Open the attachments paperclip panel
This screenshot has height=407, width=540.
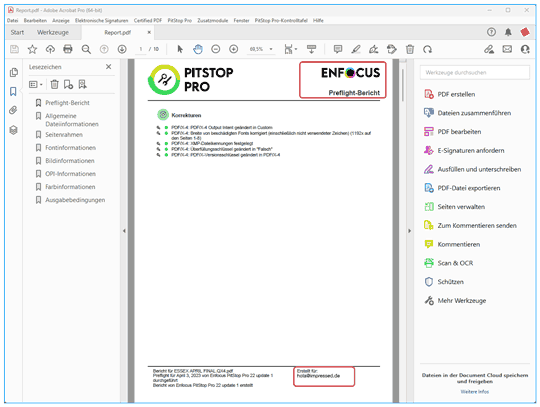13,110
